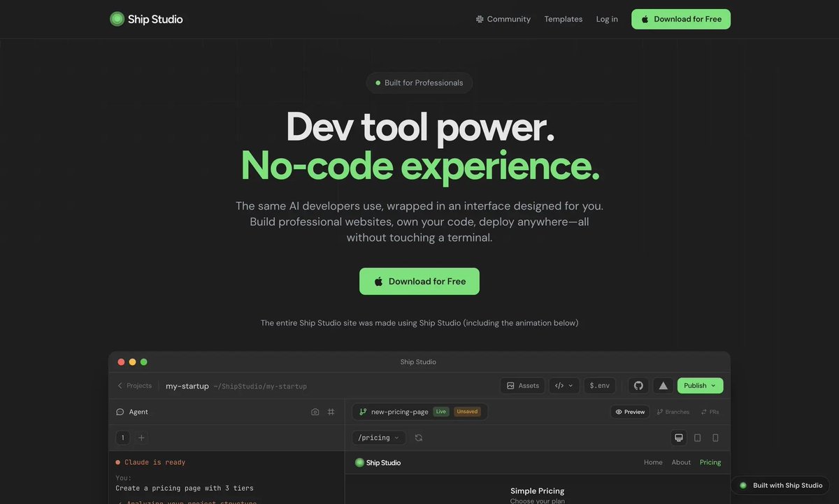The image size is (839, 504).
Task: Switch preview to mobile device view
Action: click(x=715, y=438)
